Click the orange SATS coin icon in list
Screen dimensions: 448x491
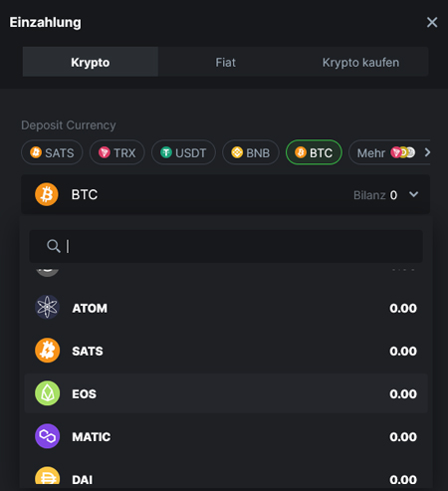click(47, 351)
